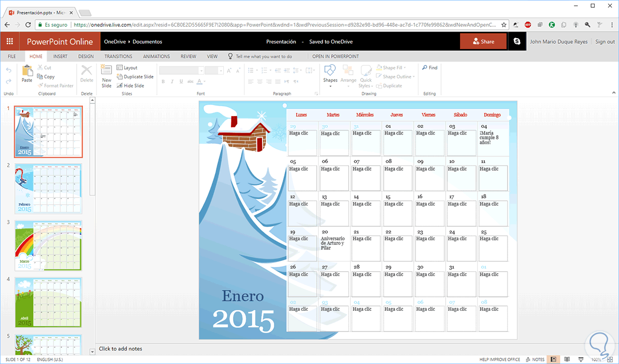Image resolution: width=619 pixels, height=364 pixels.
Task: Open the font color dropdown arrow
Action: [205, 81]
